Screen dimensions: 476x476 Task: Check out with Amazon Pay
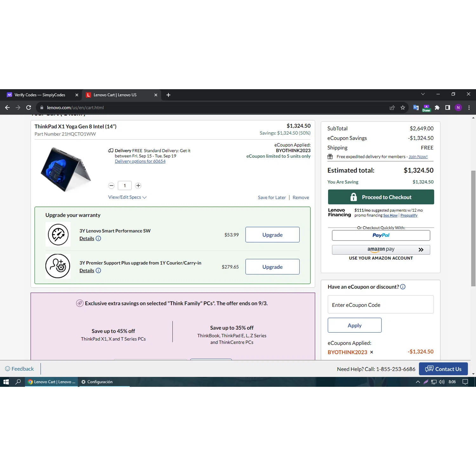[x=381, y=250]
